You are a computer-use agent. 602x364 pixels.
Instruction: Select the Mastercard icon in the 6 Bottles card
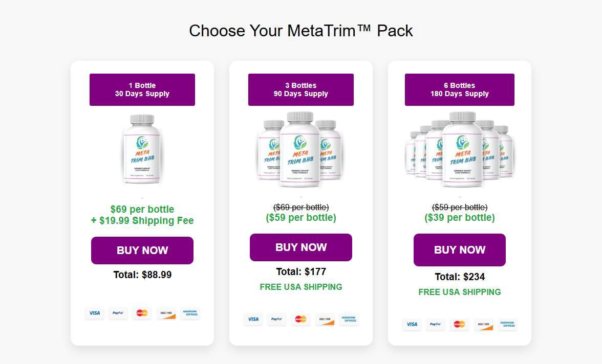tap(459, 325)
